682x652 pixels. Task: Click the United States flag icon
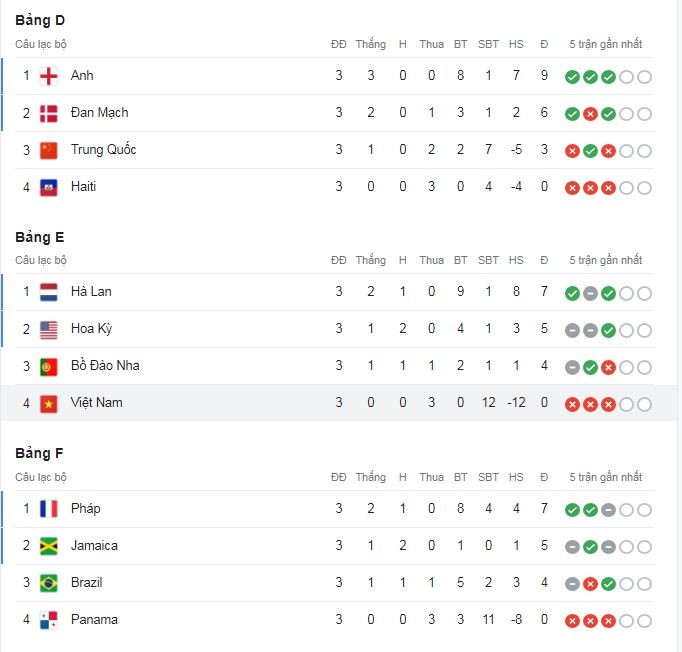coord(49,330)
